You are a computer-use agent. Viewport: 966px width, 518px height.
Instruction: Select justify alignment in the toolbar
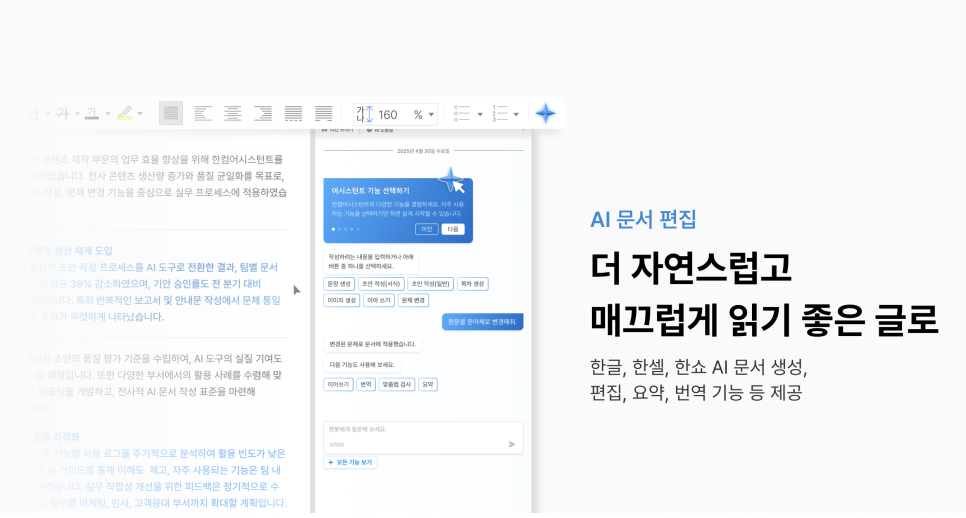click(x=171, y=113)
